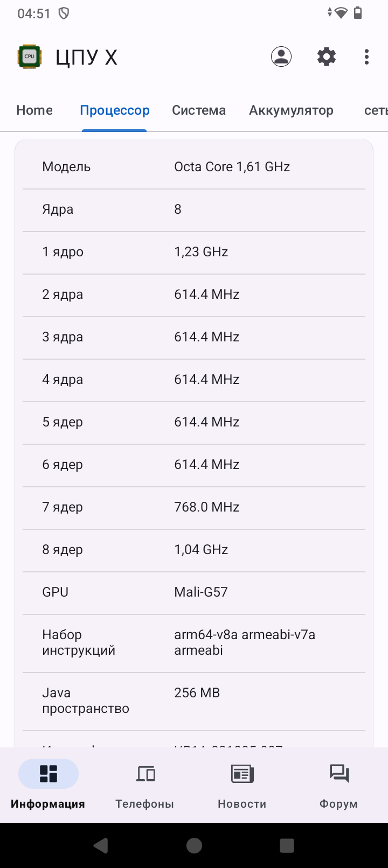Screen dimensions: 388x868
Task: Open the user account profile icon
Action: [281, 57]
